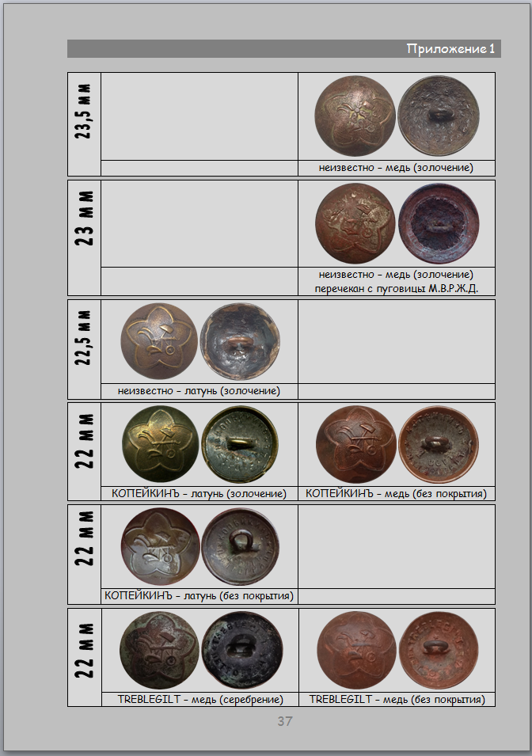The height and width of the screenshot is (756, 532).
Task: Click the page number 37
Action: [x=285, y=720]
